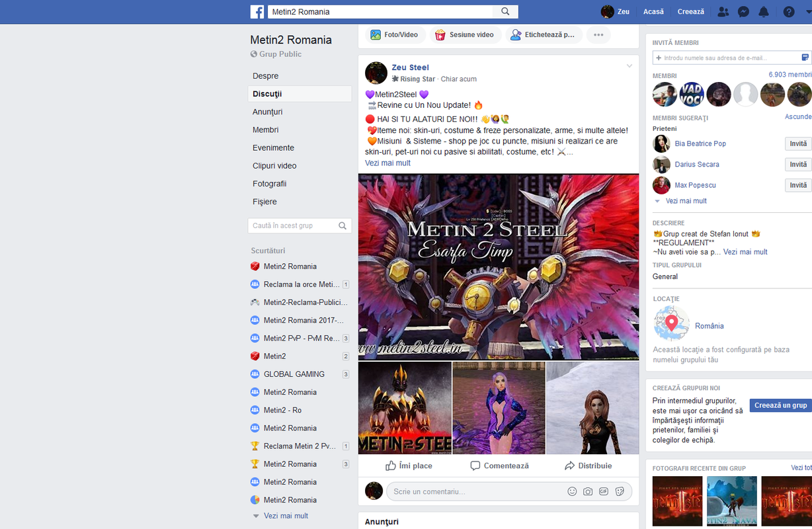This screenshot has height=529, width=812.
Task: Invite Bia Beatrice Pop to group
Action: pos(798,143)
